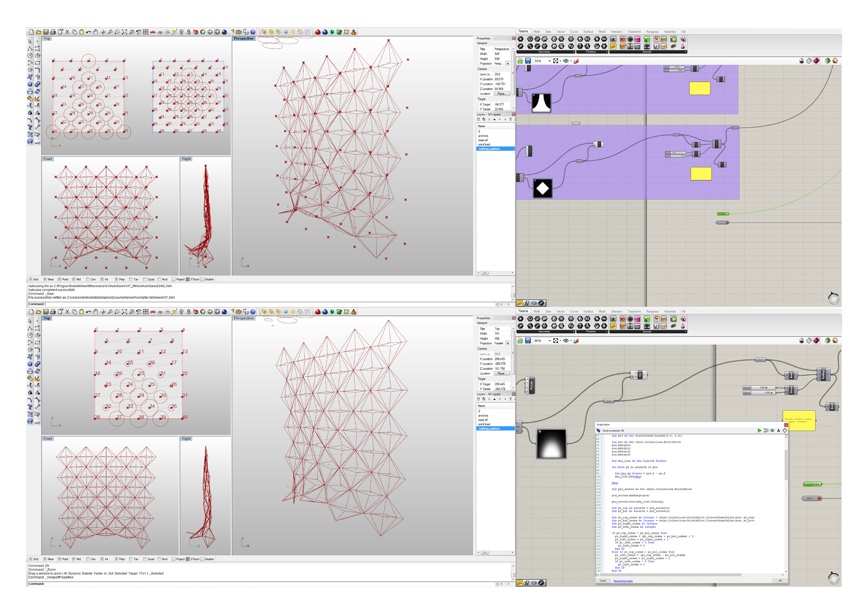
Task: Switch to Karamba tab in lower Grasshopper
Action: 670,312
